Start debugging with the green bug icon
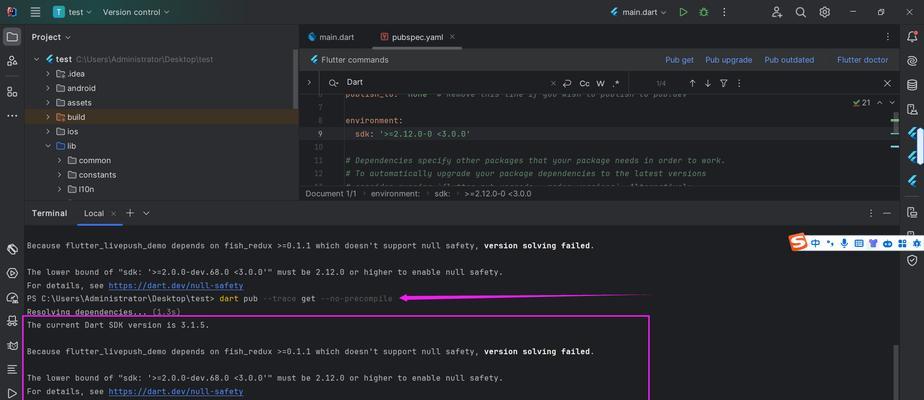The height and width of the screenshot is (400, 924). 703,12
